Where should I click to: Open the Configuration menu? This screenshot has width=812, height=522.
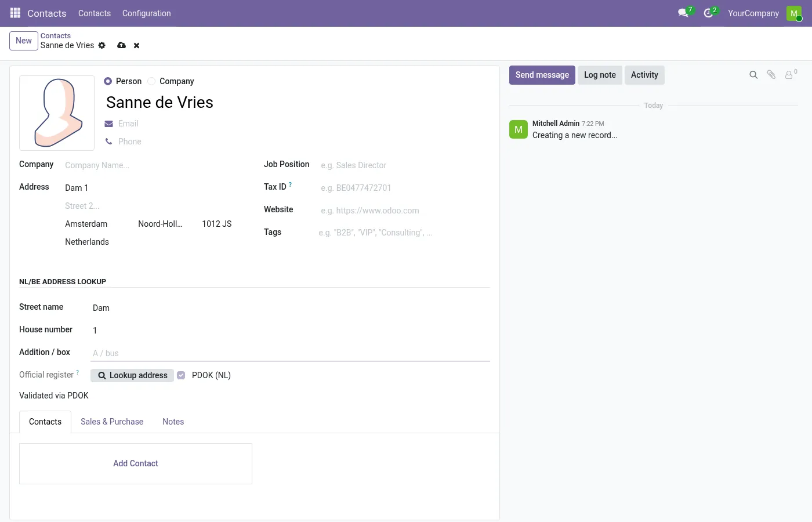tap(147, 13)
